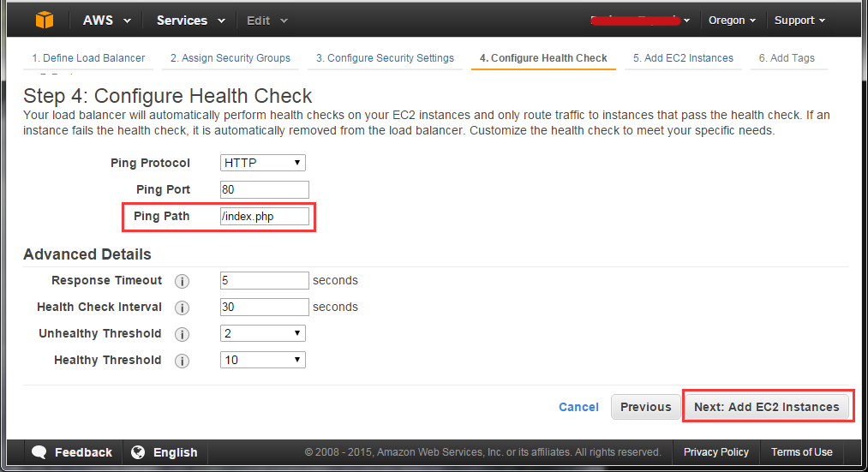Open the Oregon region selector

coord(732,21)
